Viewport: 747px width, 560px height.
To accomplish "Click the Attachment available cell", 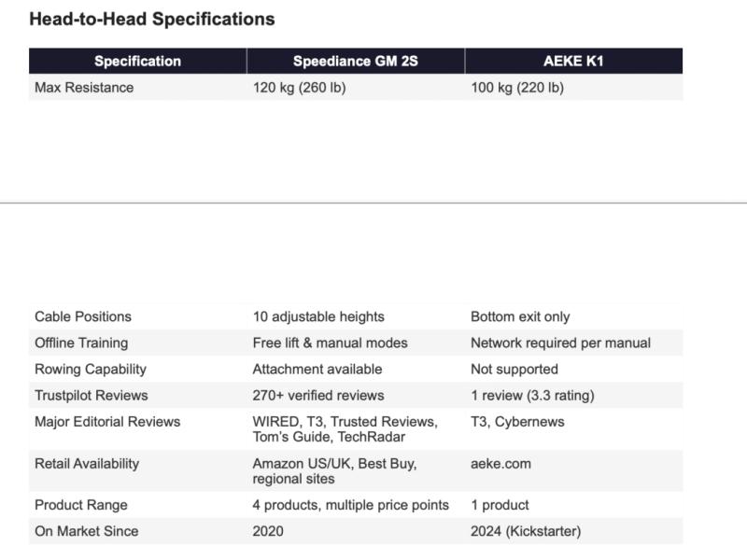I will tap(317, 369).
